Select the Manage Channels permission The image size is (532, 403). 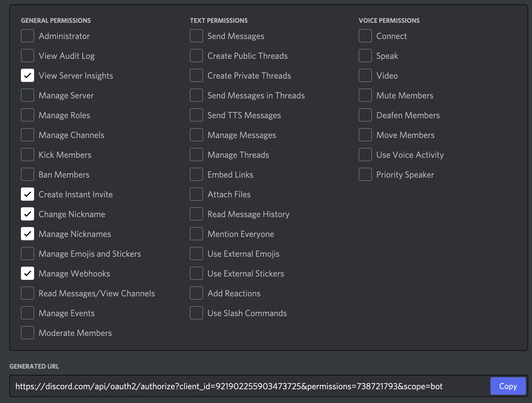click(28, 135)
